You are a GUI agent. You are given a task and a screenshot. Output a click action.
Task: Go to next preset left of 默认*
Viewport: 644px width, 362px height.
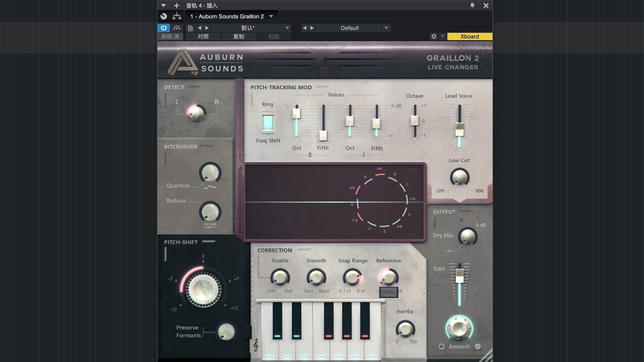tap(207, 28)
